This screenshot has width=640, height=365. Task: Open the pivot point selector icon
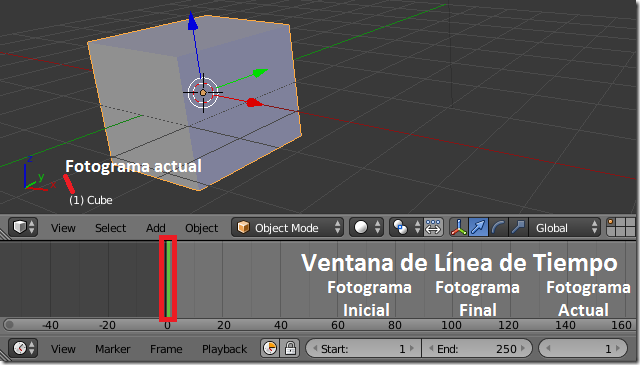tap(406, 227)
